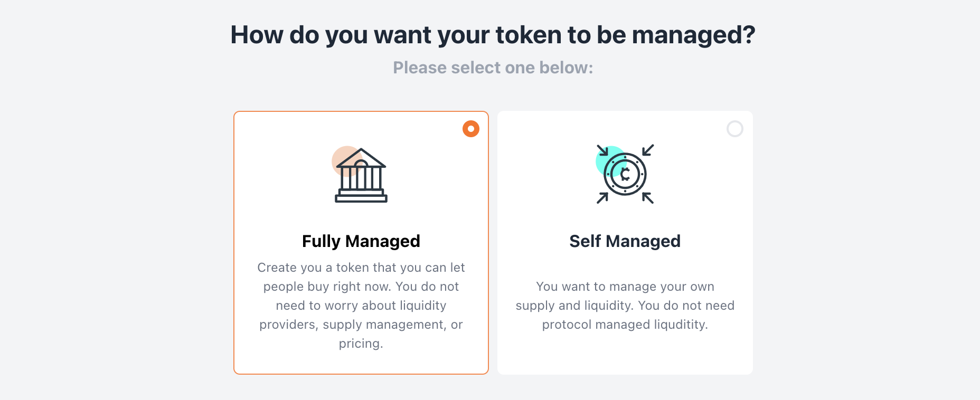This screenshot has width=980, height=400.
Task: Deselect the filled orange radio indicator
Action: click(x=470, y=128)
